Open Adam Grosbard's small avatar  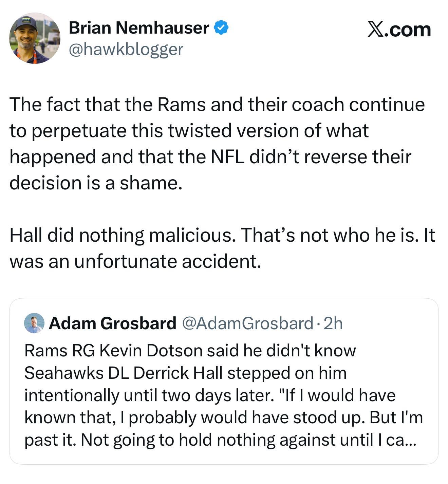coord(34,323)
